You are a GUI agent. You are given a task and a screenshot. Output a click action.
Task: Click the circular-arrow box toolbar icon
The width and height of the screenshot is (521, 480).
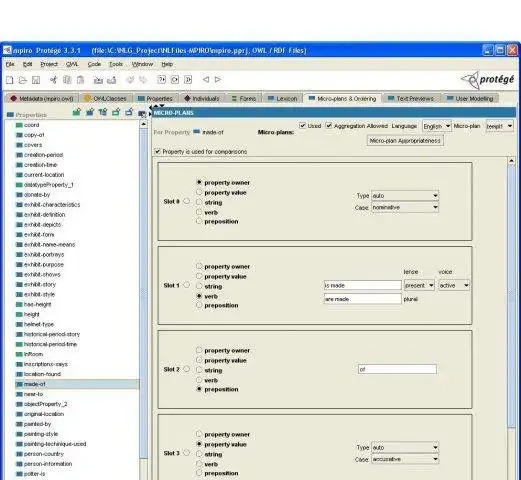pos(175,80)
